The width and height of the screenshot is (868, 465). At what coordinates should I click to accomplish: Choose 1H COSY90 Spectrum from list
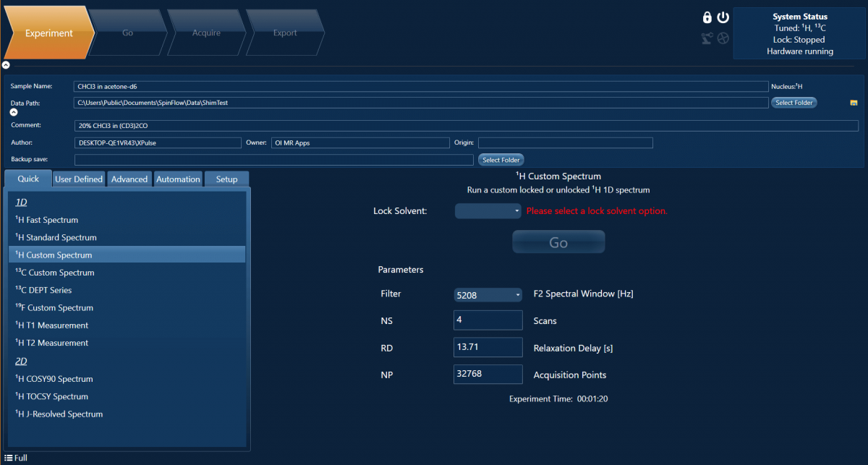(54, 379)
